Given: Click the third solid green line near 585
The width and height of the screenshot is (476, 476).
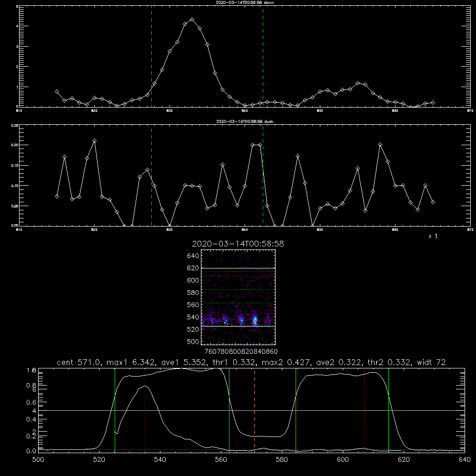Looking at the screenshot, I should pos(296,410).
